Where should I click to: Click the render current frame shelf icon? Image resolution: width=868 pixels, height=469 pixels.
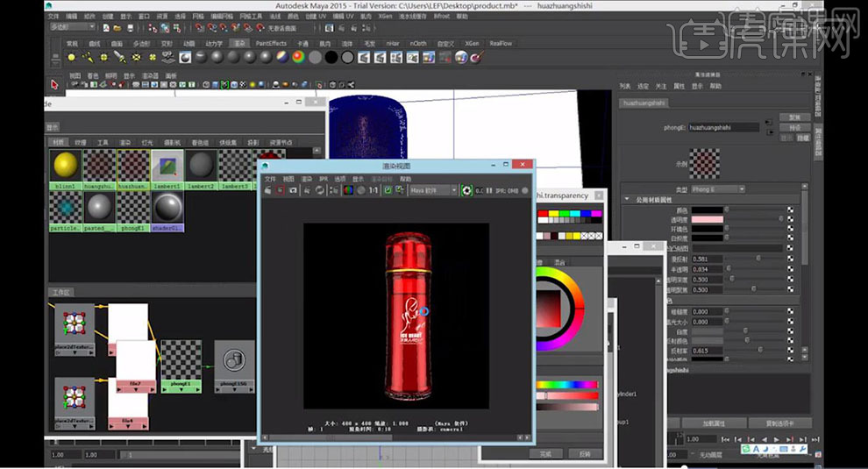click(364, 57)
